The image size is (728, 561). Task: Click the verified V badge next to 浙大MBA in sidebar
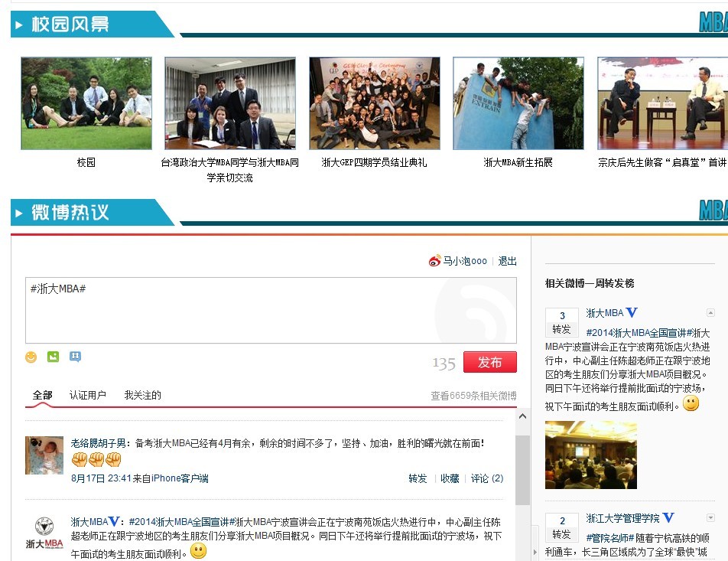pyautogui.click(x=632, y=312)
